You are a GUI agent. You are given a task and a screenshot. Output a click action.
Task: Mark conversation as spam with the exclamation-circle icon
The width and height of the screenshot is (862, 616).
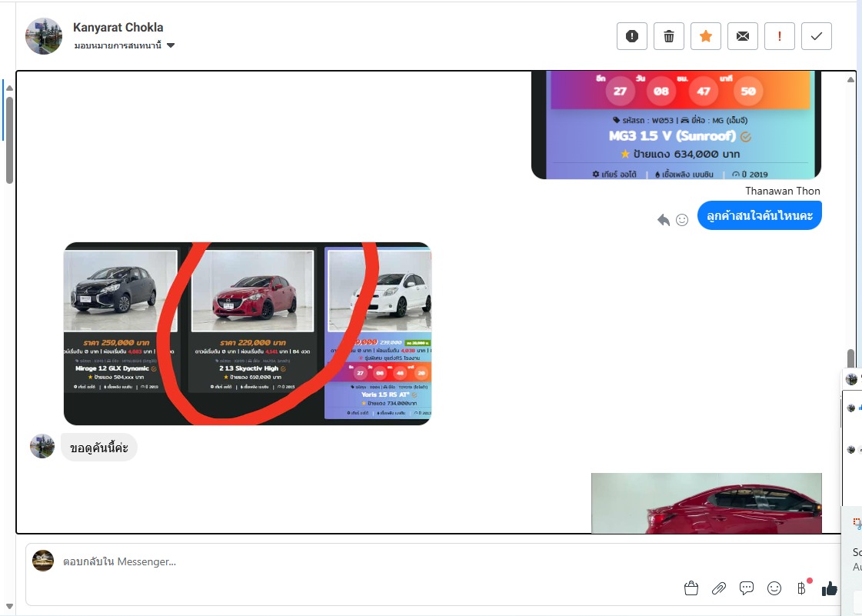point(631,36)
